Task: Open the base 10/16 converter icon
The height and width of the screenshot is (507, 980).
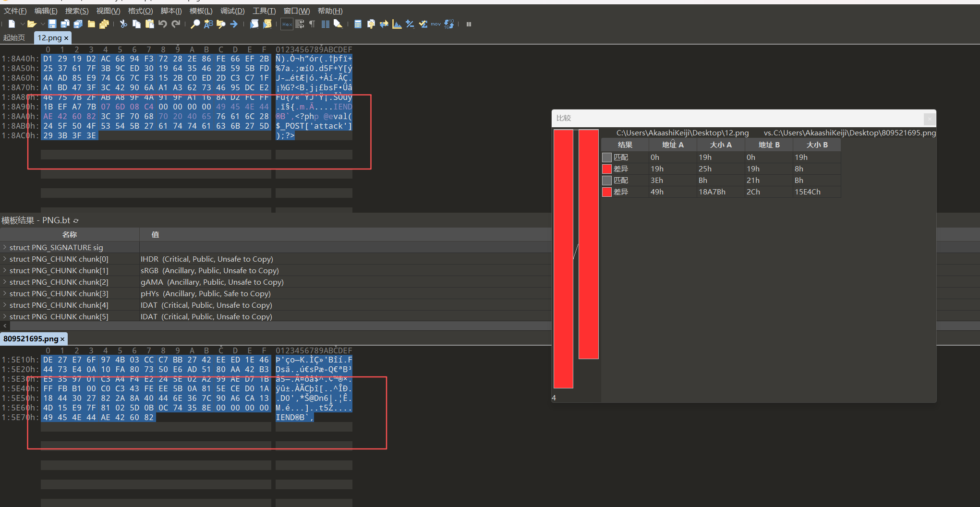Action: click(x=449, y=24)
